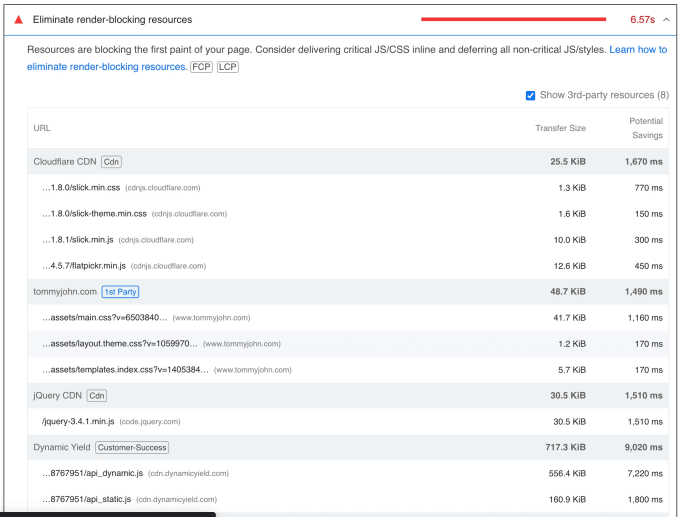
Task: Select the tommyjohn.com group row
Action: point(348,291)
